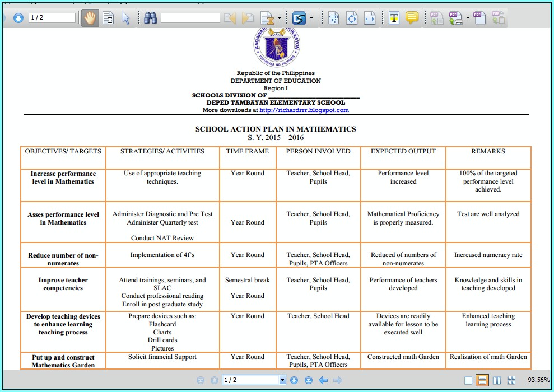Choose the arrow pointer tool

click(126, 18)
